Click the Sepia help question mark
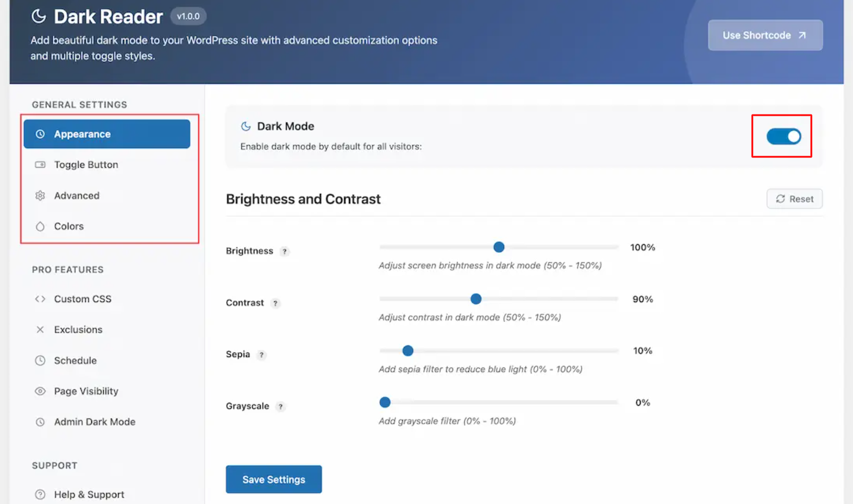This screenshot has width=853, height=504. (262, 355)
